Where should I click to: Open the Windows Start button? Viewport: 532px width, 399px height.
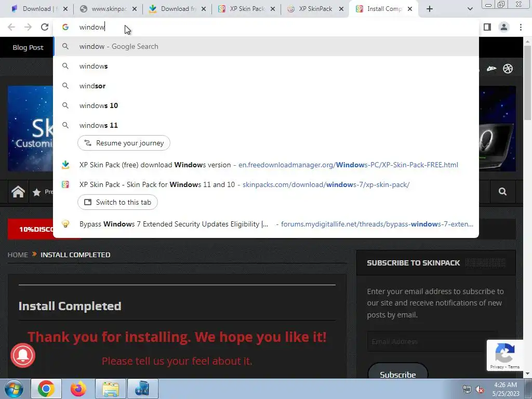click(14, 389)
